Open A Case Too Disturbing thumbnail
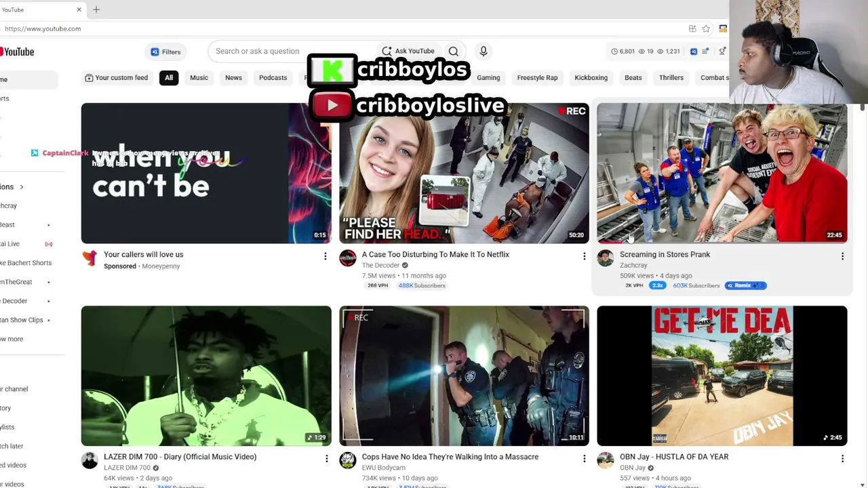 [x=465, y=173]
